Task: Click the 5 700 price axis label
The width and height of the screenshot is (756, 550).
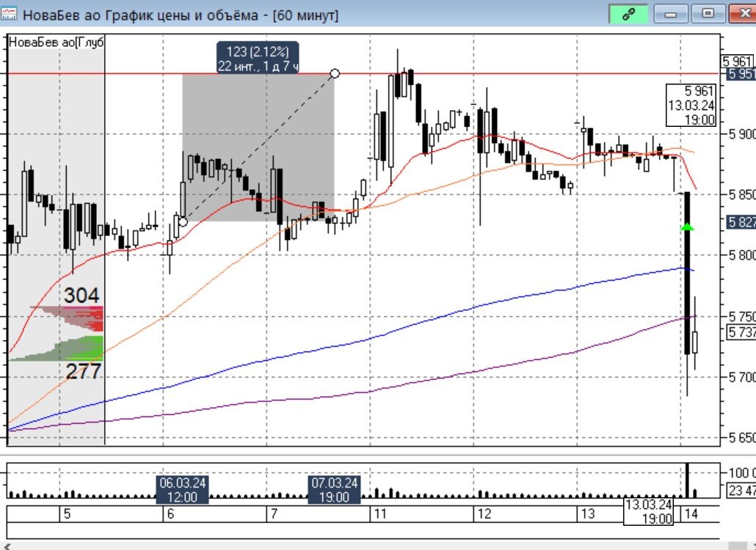Action: [741, 377]
